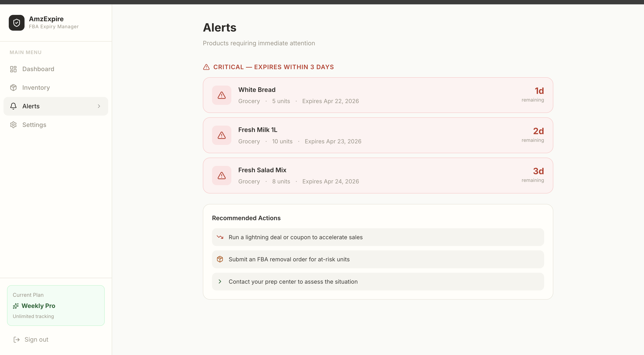Choose Submit an FBA removal order action

click(x=378, y=259)
